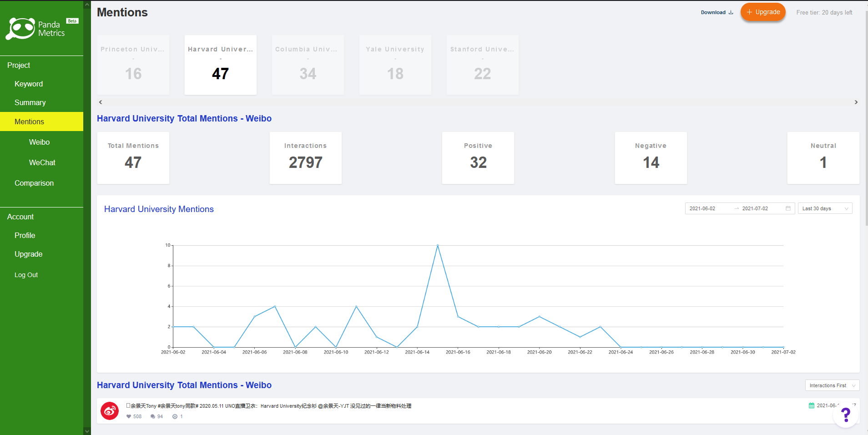Select the Harvard University card showing 47
The width and height of the screenshot is (868, 435).
220,65
